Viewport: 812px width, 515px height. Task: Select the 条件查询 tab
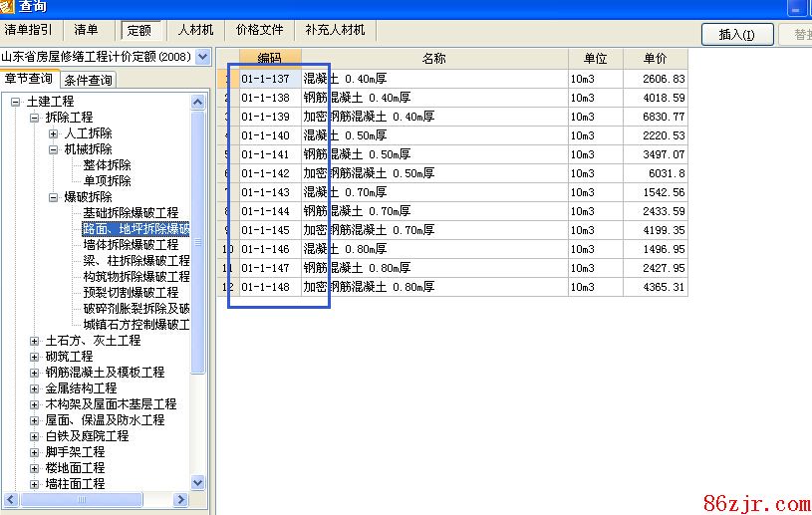pos(89,80)
